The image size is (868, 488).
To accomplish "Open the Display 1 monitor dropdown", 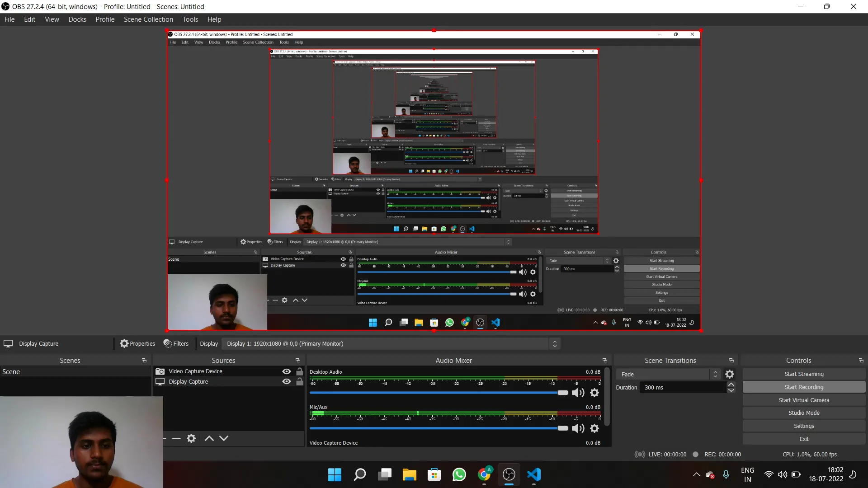I will pyautogui.click(x=555, y=343).
